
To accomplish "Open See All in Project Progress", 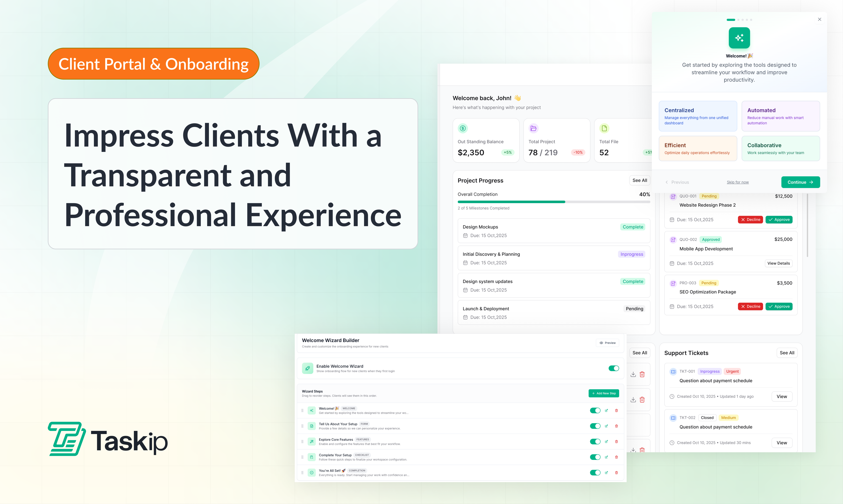I will [x=639, y=180].
